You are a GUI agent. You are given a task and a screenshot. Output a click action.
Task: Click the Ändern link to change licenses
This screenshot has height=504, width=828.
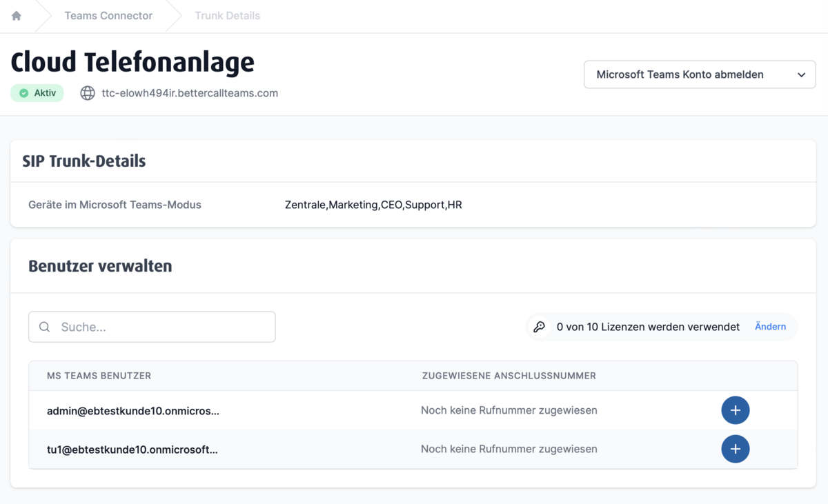(x=770, y=327)
